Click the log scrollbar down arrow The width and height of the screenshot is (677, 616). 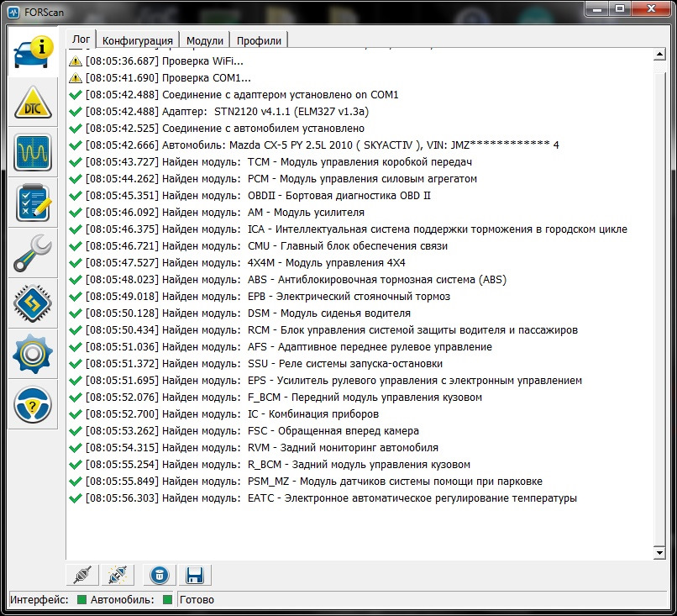tap(659, 552)
